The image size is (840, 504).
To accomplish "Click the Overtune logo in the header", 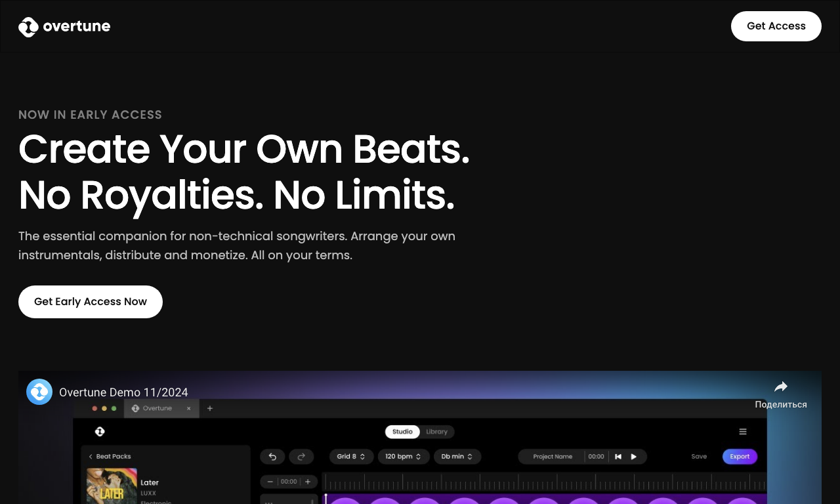I will (x=64, y=27).
